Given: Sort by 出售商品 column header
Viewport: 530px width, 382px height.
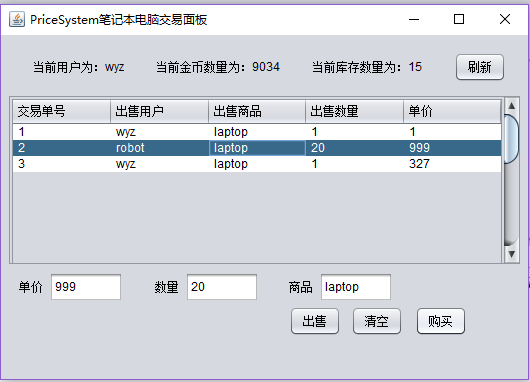Looking at the screenshot, I should (257, 111).
